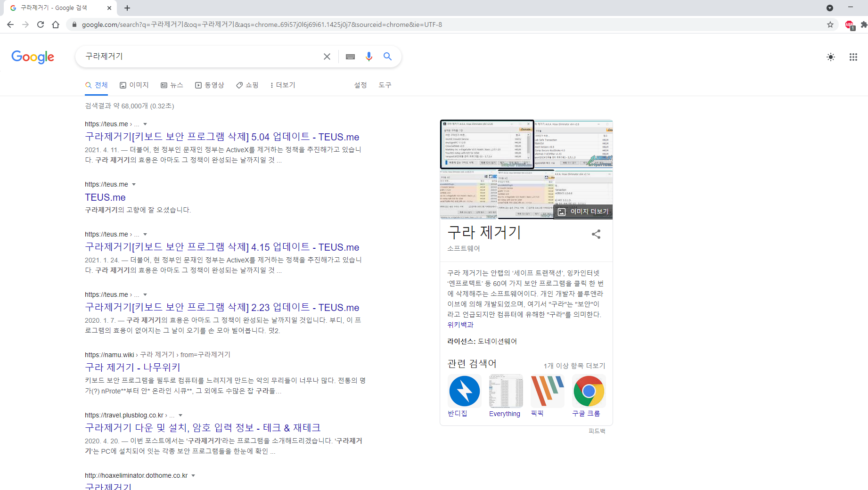Bookmark this page with the star icon

click(830, 24)
